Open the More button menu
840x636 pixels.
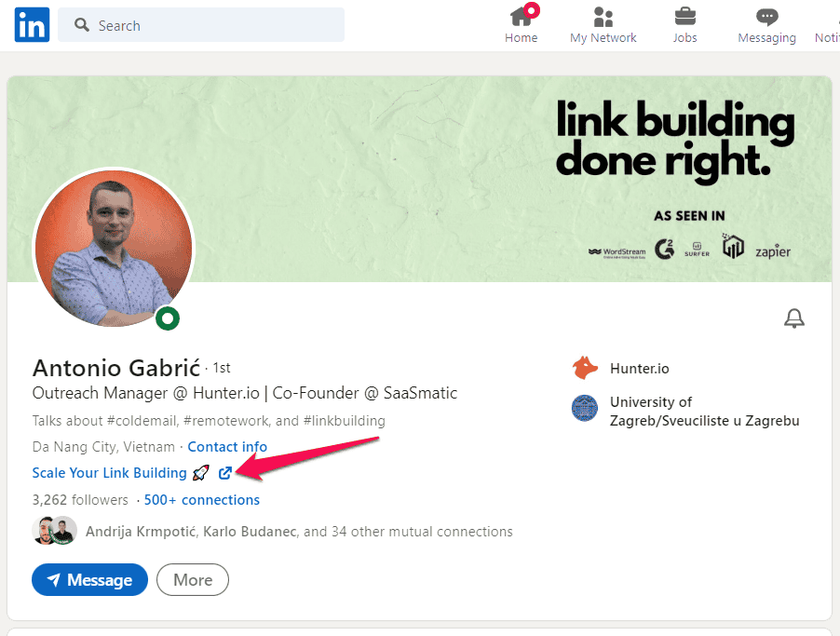(193, 580)
